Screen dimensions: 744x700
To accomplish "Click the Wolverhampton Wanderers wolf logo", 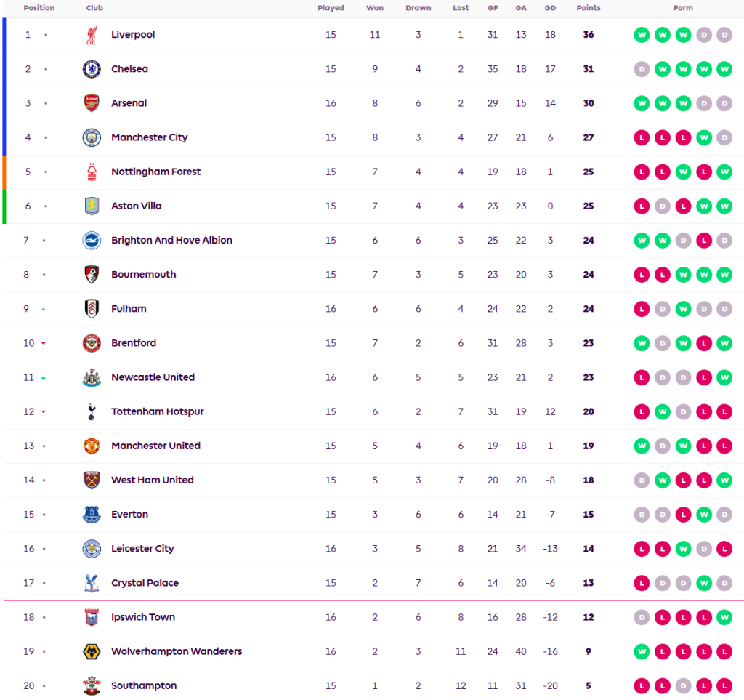I will coord(91,651).
